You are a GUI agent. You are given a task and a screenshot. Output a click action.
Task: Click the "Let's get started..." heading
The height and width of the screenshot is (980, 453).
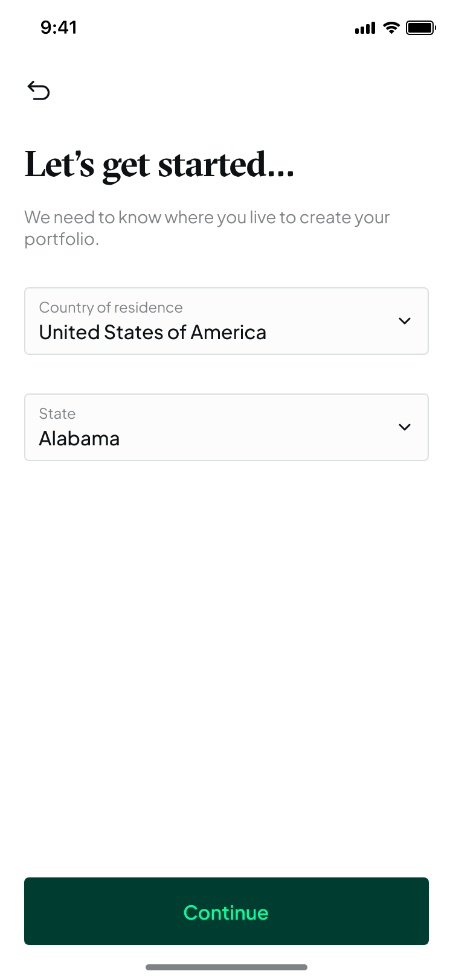(x=159, y=164)
